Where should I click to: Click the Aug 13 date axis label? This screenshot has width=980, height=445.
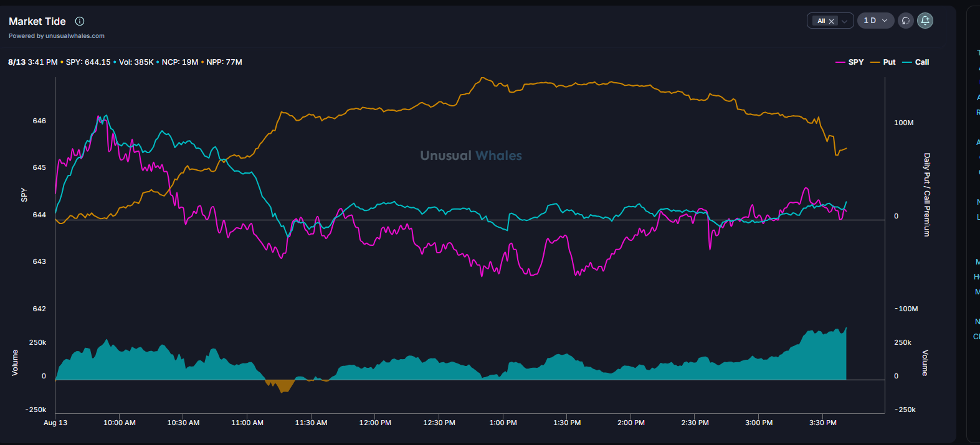click(x=55, y=423)
